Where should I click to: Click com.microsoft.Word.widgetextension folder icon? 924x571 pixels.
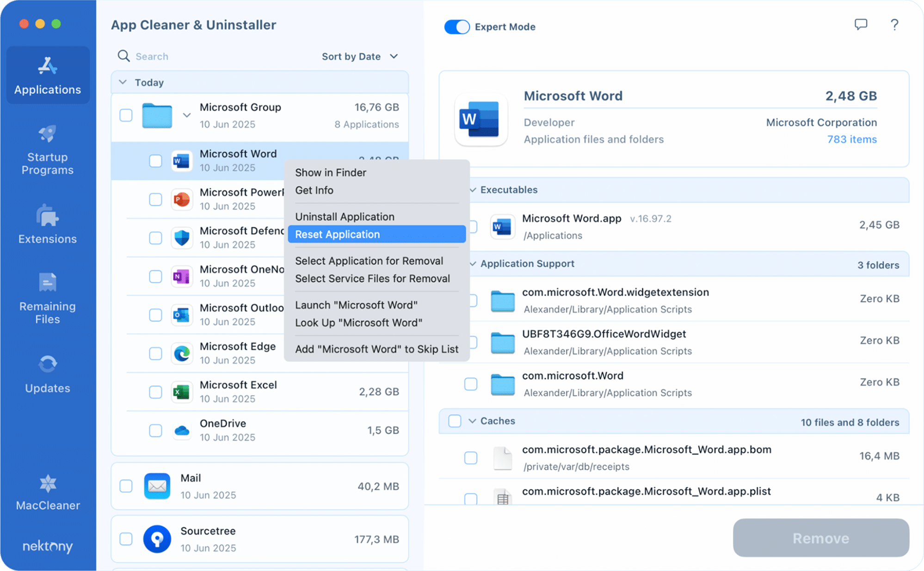503,301
